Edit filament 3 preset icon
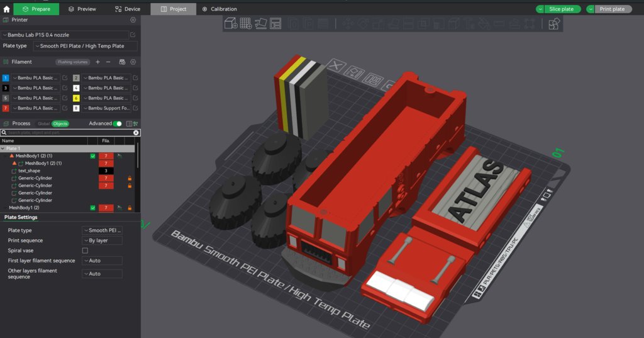The height and width of the screenshot is (338, 644). (x=65, y=88)
